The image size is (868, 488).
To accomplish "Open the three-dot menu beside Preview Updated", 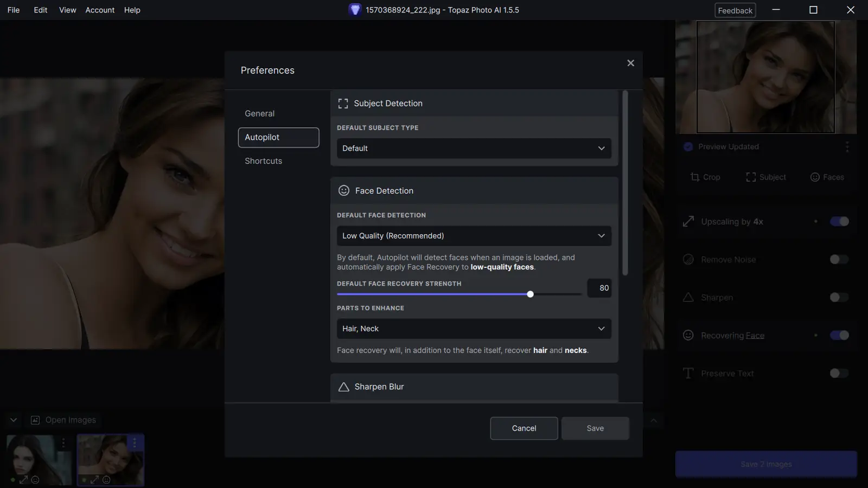I will click(847, 147).
